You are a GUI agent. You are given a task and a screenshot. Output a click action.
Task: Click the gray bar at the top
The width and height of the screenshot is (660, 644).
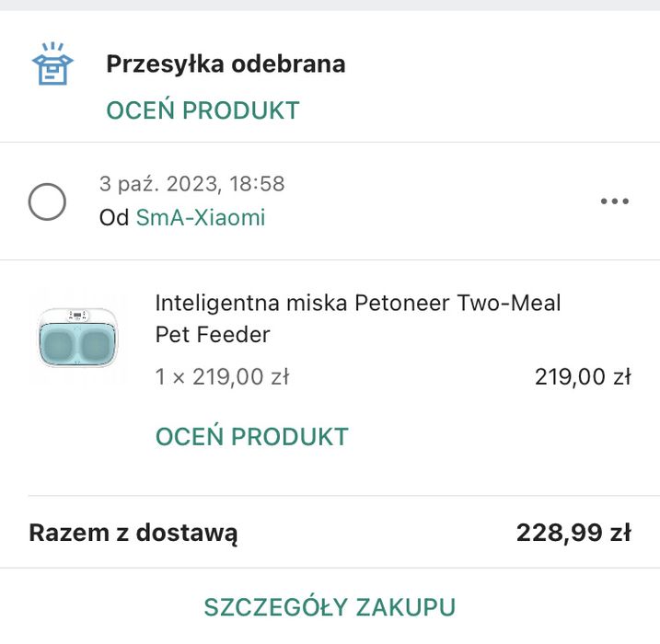[330, 5]
